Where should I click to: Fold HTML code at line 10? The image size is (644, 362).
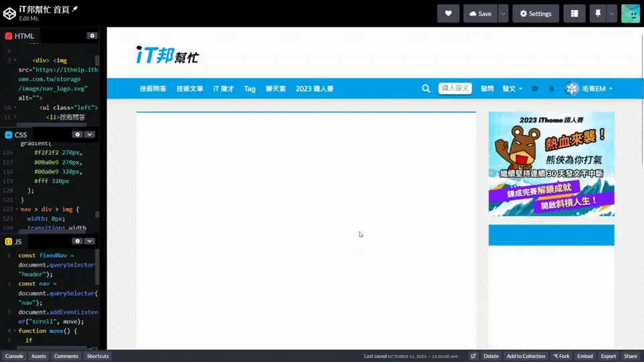pyautogui.click(x=15, y=107)
